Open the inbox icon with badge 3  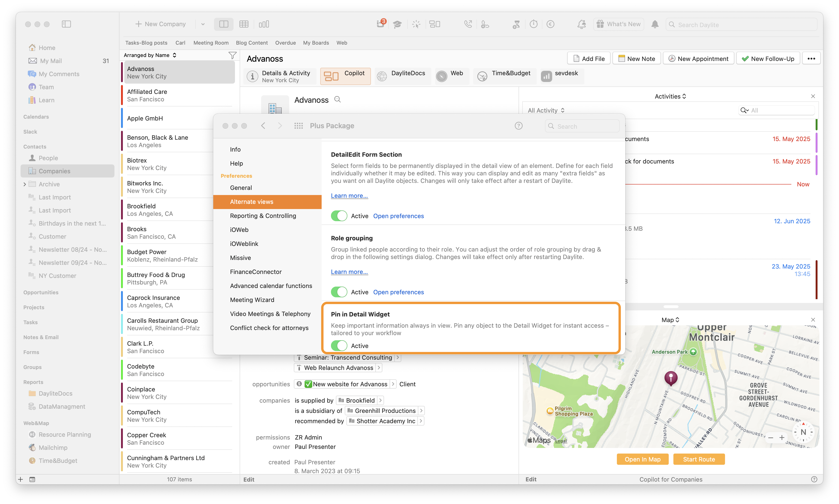[381, 24]
